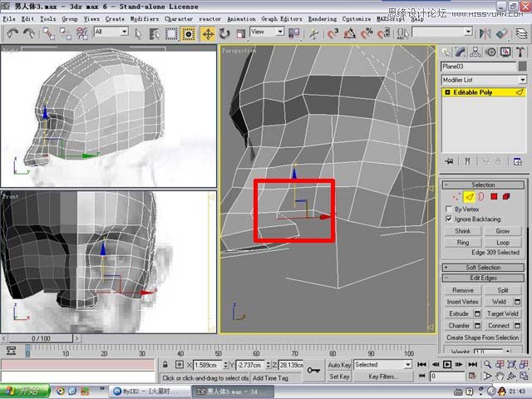Click the Undo arrow icon
The image size is (532, 399).
[12, 33]
